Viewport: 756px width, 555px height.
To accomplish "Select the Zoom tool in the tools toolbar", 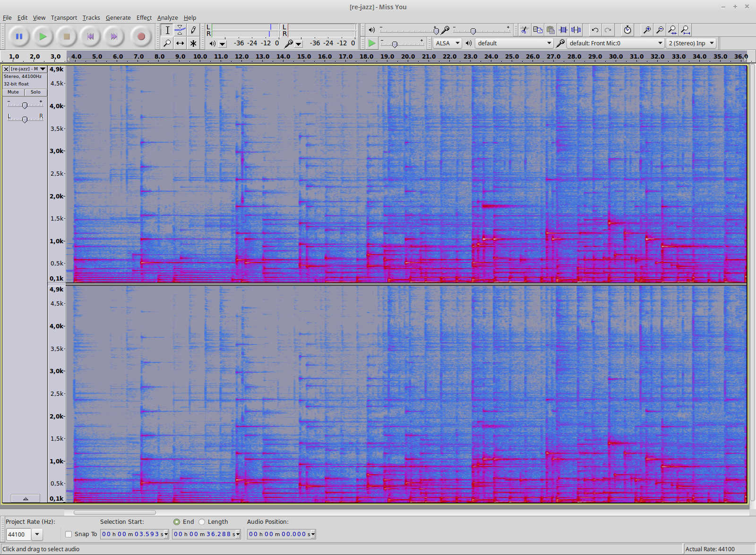I will click(167, 43).
